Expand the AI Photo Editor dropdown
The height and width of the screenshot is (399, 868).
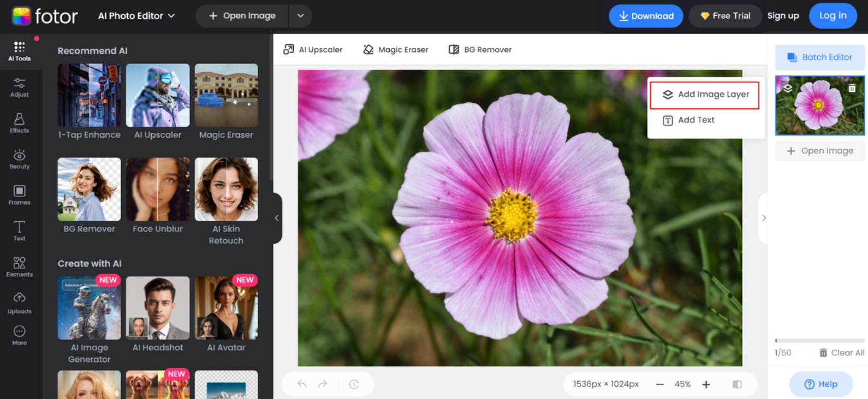tap(136, 16)
